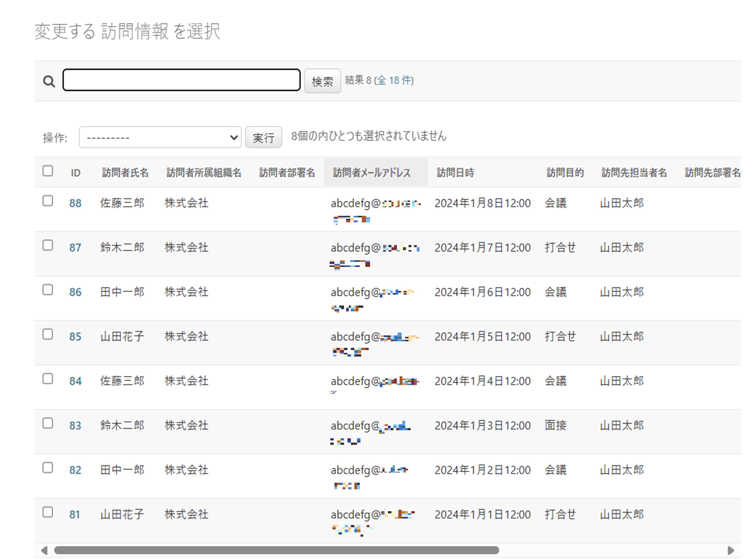This screenshot has height=560, width=756.
Task: Click 8個の内ひとつも選択されていません status text
Action: [369, 136]
